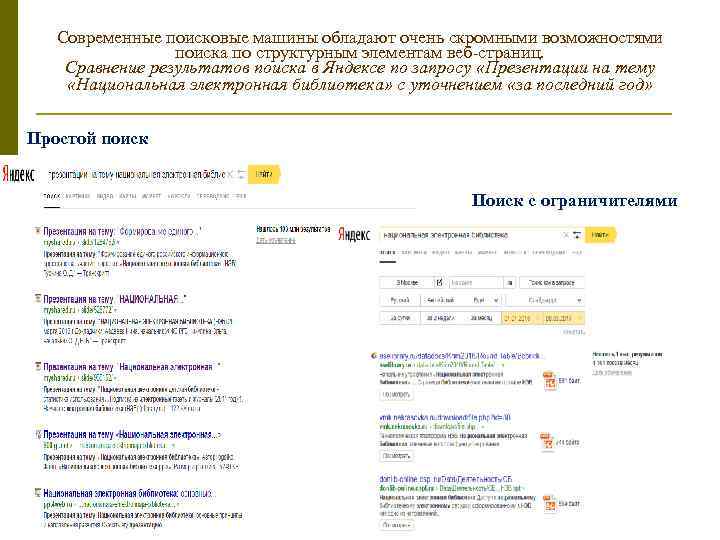
Task: Toggle the 'Английский' language filter
Action: tap(440, 300)
